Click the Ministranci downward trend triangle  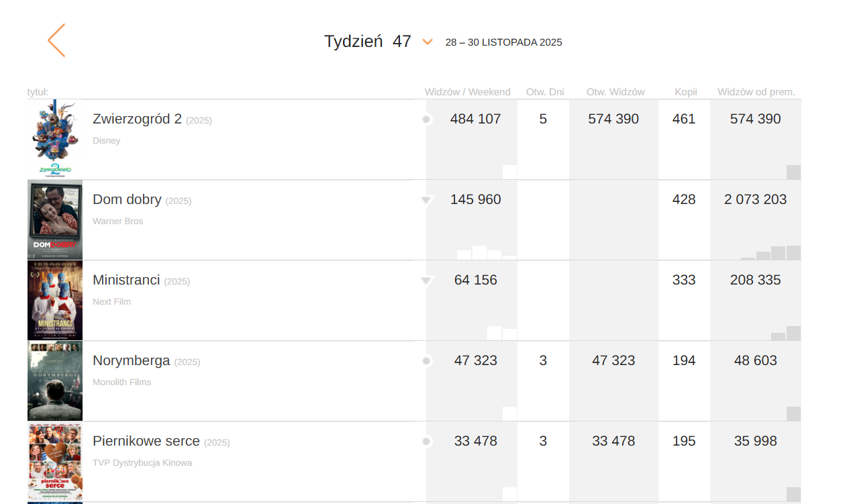pyautogui.click(x=426, y=281)
